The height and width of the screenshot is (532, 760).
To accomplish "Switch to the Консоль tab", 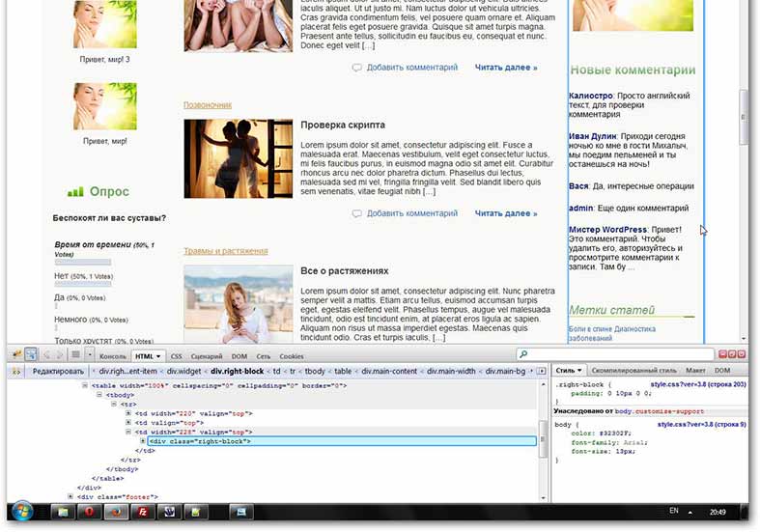I will coord(113,356).
